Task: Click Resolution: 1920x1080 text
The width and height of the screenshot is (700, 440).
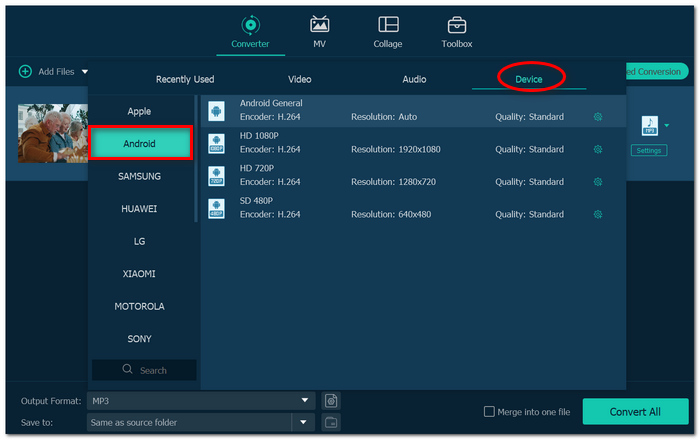Action: coord(396,149)
